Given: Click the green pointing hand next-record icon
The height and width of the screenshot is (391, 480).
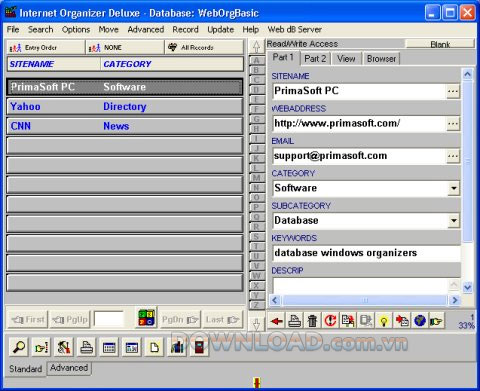Looking at the screenshot, I should 436,321.
